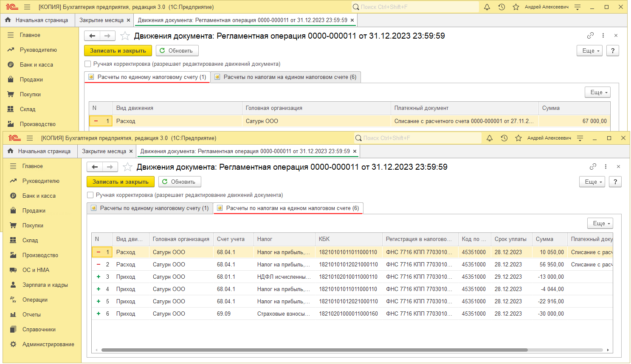Click Записать и закрыть in back window
This screenshot has height=364, width=631.
[x=118, y=51]
